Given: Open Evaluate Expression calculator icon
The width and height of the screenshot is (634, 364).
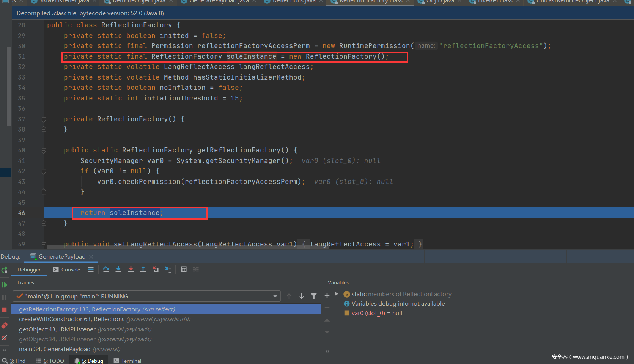Looking at the screenshot, I should pos(184,269).
